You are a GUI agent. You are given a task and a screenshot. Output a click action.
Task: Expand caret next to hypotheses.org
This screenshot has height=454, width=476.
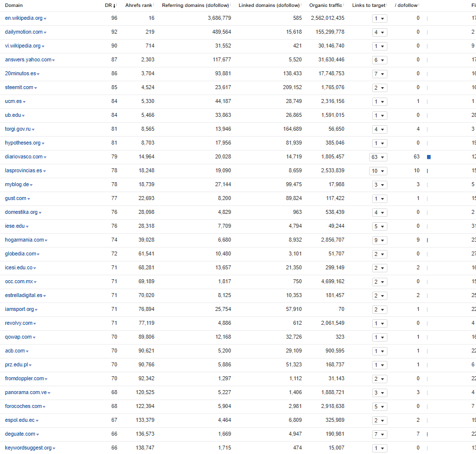43,144
